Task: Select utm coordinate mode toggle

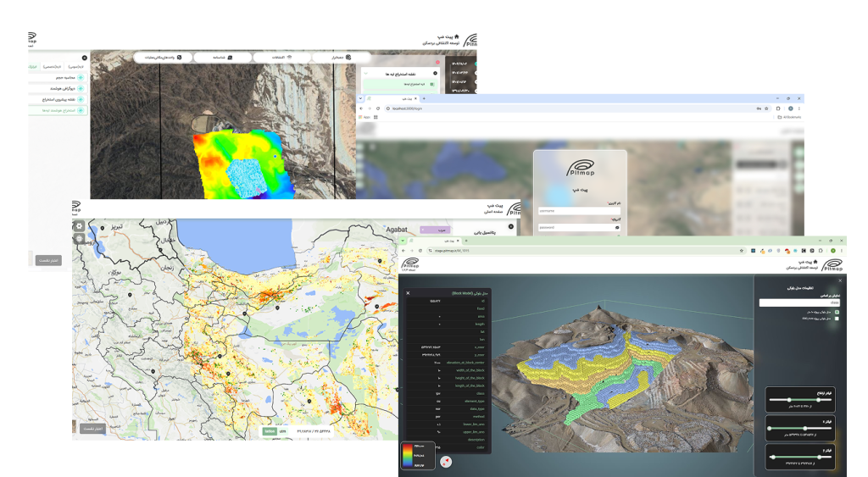Action: click(x=282, y=431)
